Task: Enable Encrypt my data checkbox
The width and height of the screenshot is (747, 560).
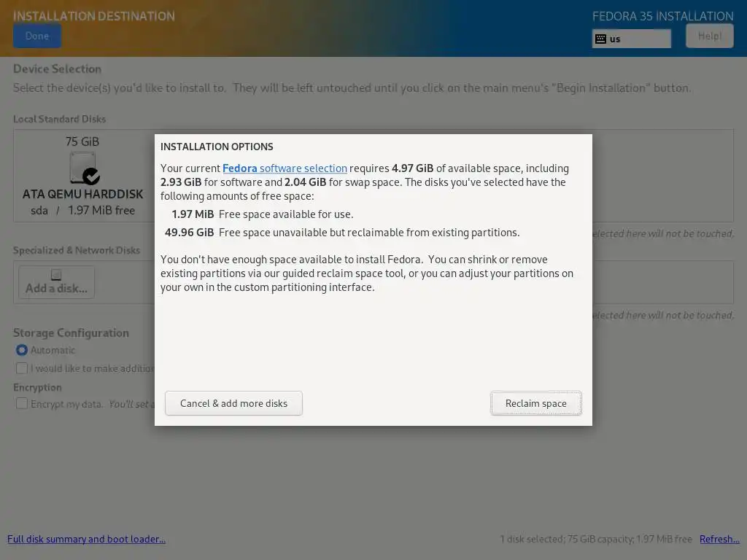Action: (x=21, y=404)
